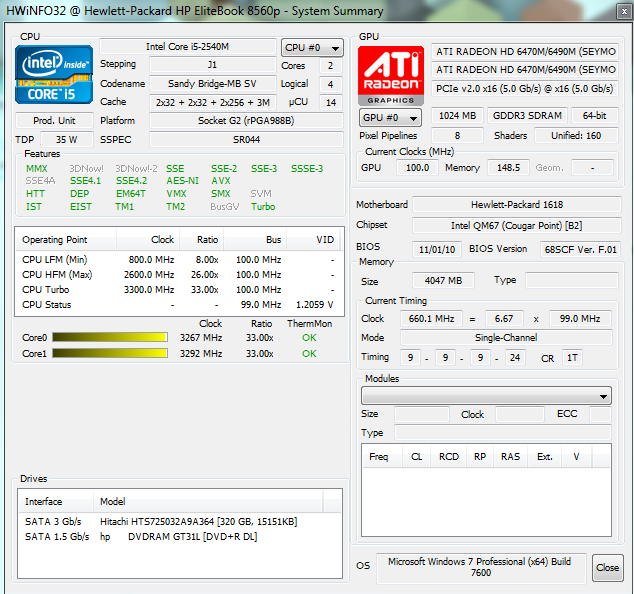The image size is (634, 594).
Task: Select the Hitachi HTS725032A9A364 drive row
Action: coord(180,522)
